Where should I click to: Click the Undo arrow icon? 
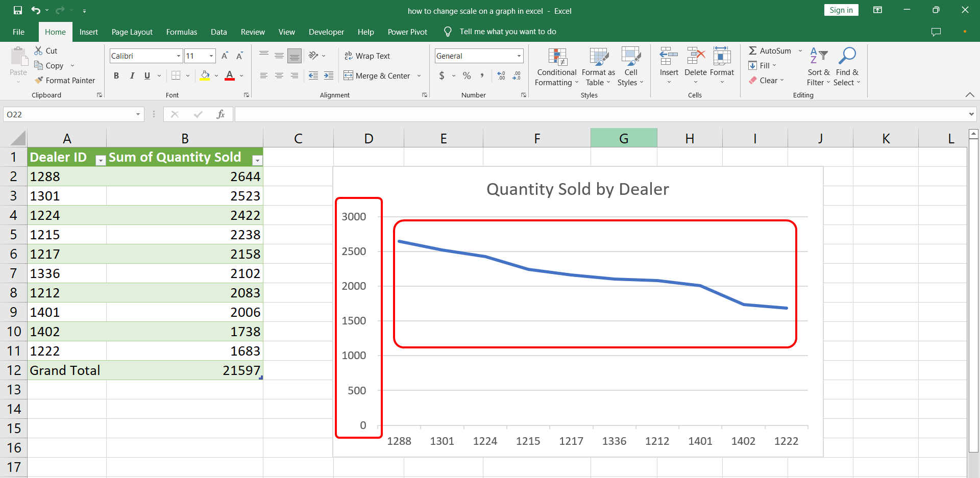35,10
